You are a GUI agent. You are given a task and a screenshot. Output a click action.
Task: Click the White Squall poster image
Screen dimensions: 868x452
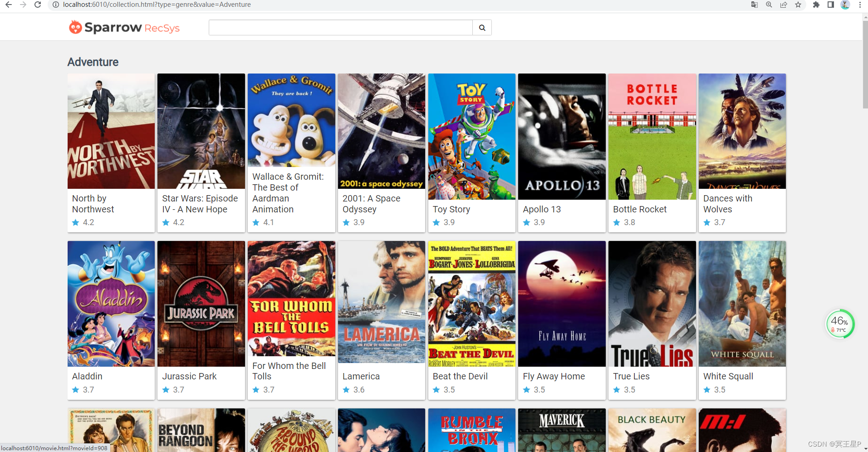(x=742, y=304)
